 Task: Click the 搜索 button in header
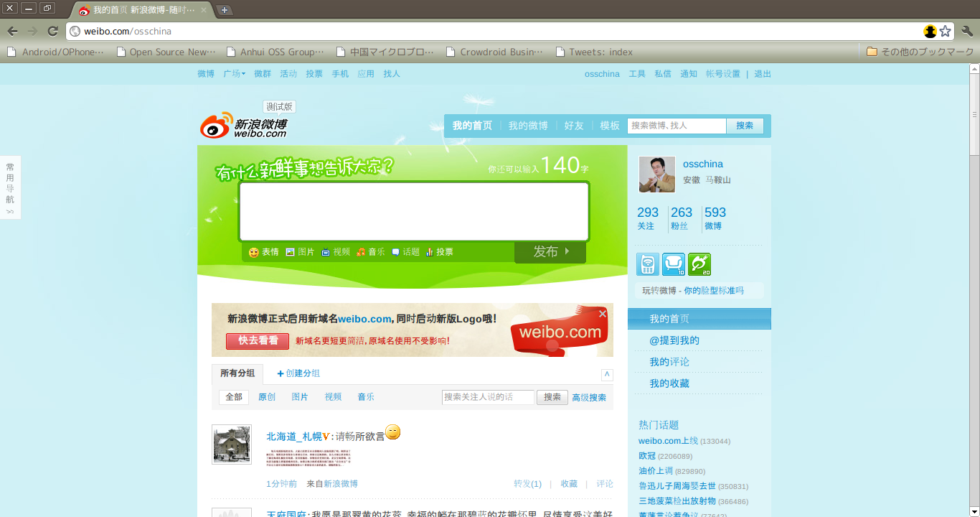[745, 126]
